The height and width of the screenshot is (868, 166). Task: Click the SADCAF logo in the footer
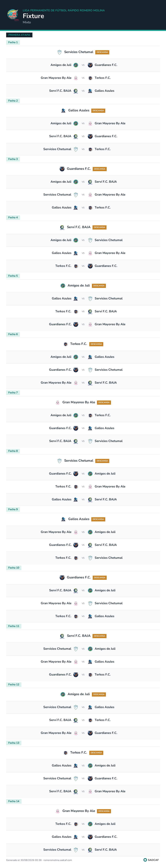[151, 860]
